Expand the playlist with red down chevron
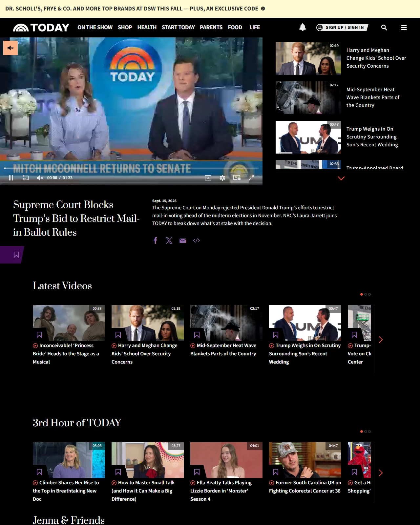This screenshot has width=420, height=525. pos(341,178)
